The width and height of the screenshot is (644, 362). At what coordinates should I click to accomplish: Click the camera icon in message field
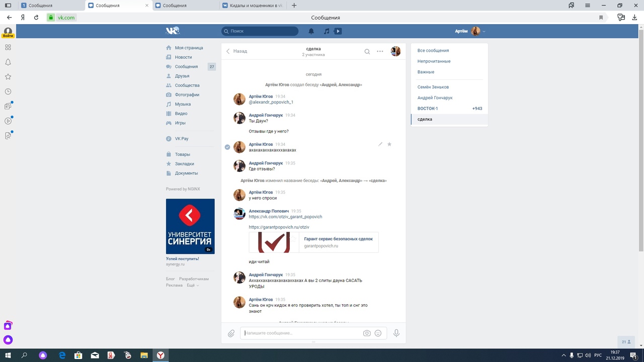click(x=367, y=333)
